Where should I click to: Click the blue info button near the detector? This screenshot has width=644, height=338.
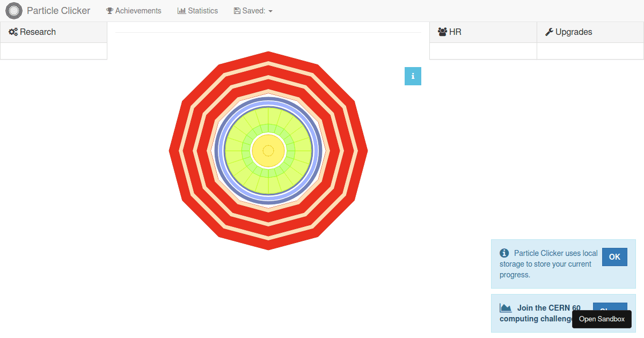point(413,76)
